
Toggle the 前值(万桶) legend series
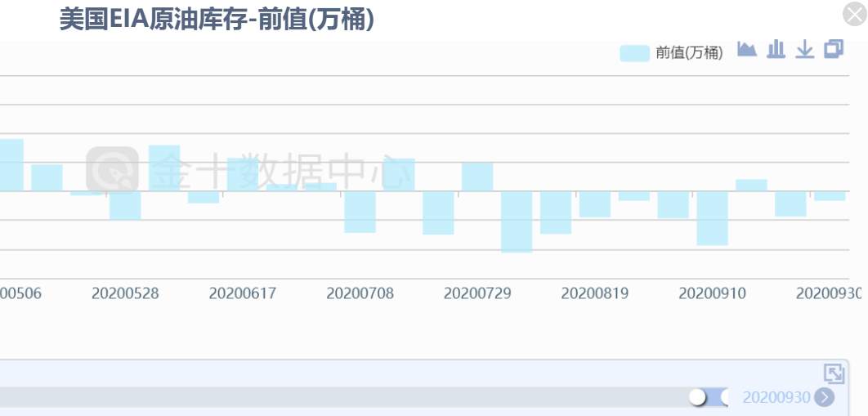(671, 53)
